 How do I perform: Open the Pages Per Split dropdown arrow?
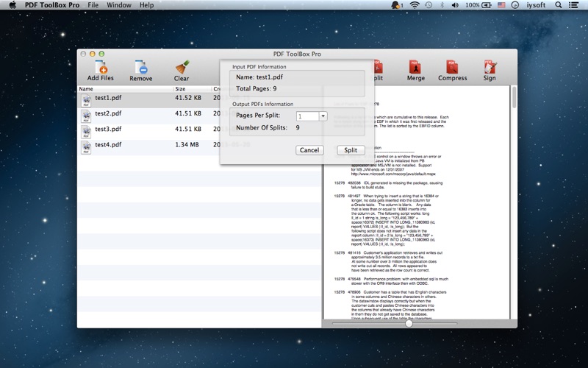(x=323, y=116)
